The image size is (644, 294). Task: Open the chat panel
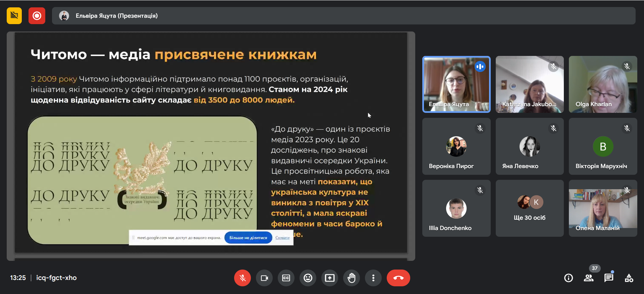(609, 278)
